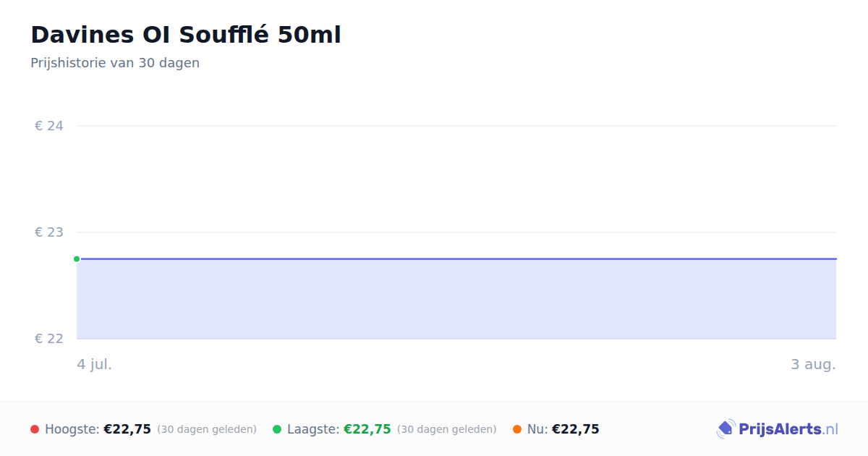Click the shaded blue area under line
This screenshot has width=868, height=456.
pos(456,299)
